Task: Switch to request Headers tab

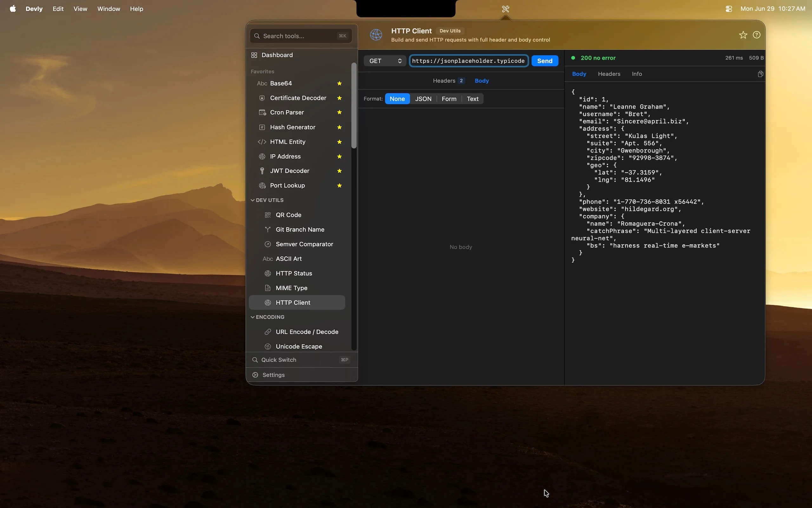Action: [x=448, y=81]
